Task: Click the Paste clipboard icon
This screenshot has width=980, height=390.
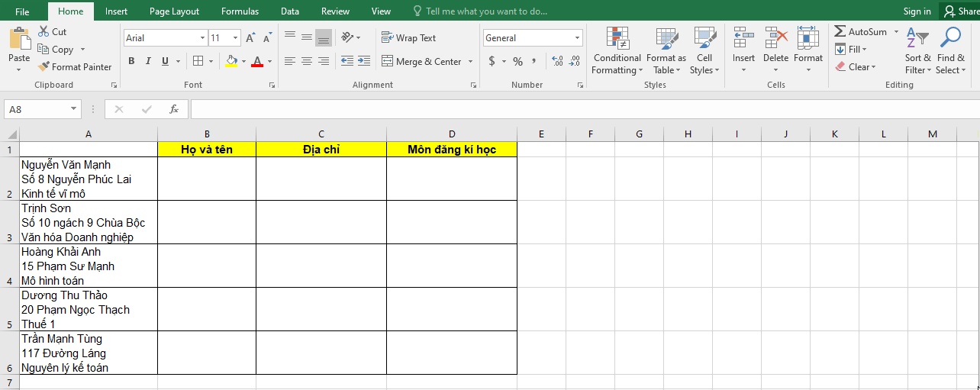Action: pos(19,40)
